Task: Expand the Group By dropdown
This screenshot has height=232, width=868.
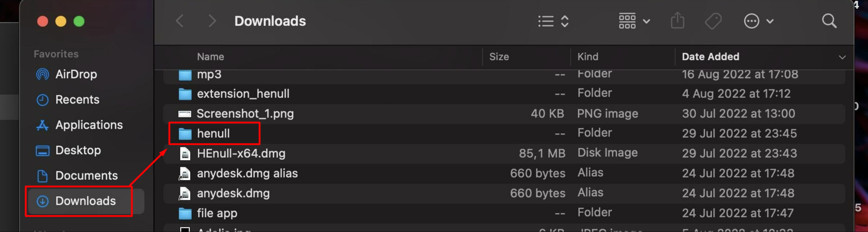Action: [634, 21]
